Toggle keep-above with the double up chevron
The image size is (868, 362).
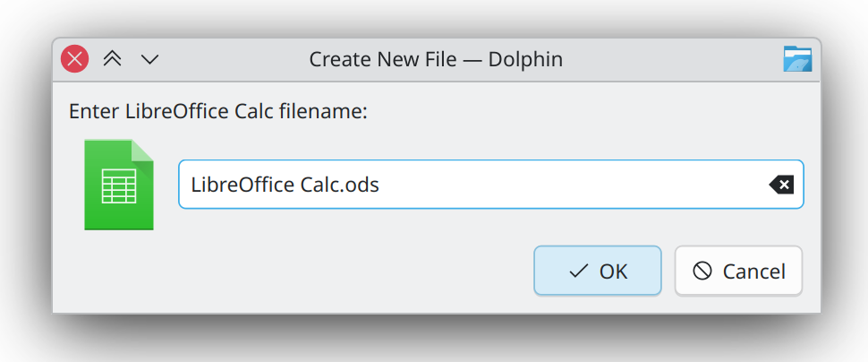113,59
